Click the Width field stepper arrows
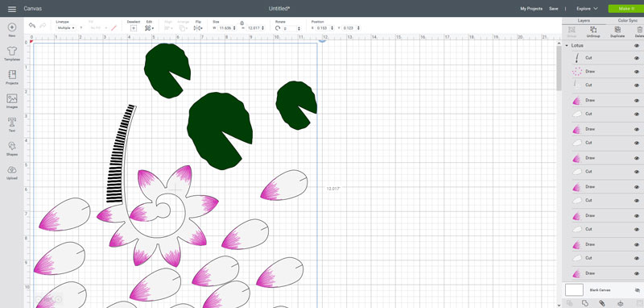The image size is (644, 308). [235, 28]
